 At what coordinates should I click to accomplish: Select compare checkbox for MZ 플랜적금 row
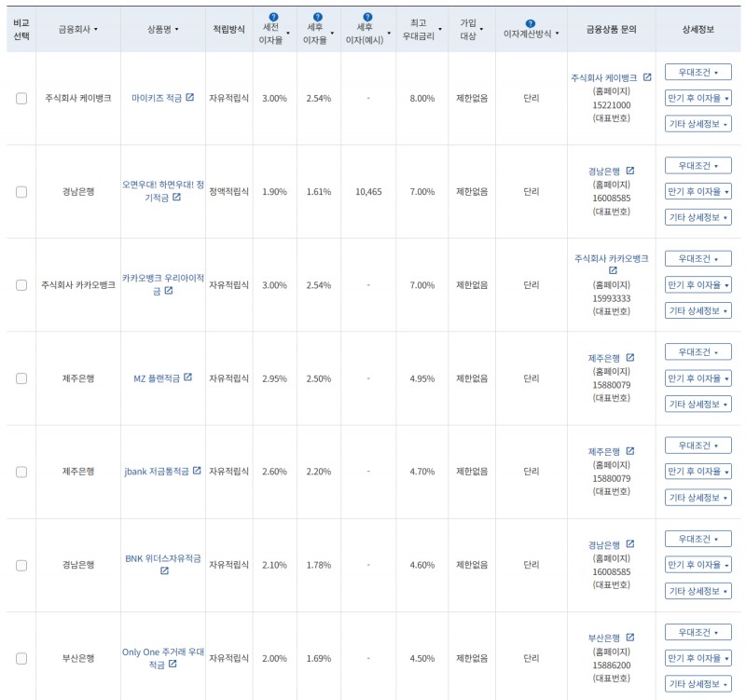tap(21, 378)
